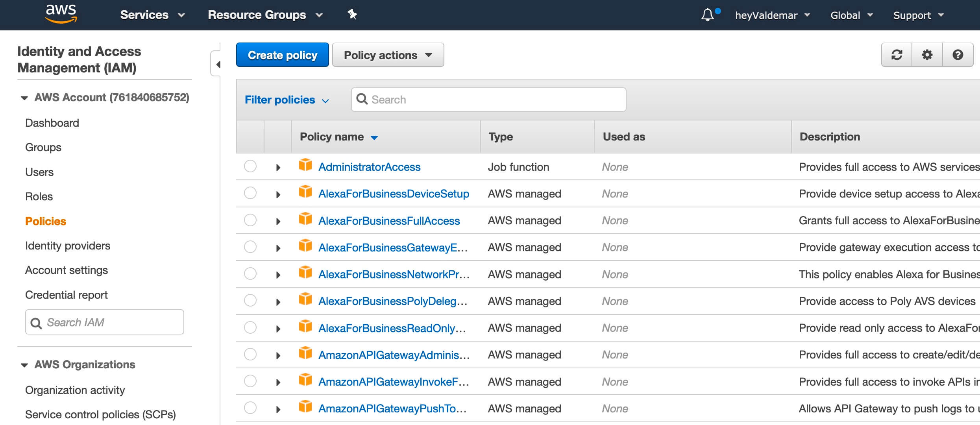This screenshot has width=980, height=425.
Task: Click the refresh icon in top right
Action: click(x=897, y=55)
